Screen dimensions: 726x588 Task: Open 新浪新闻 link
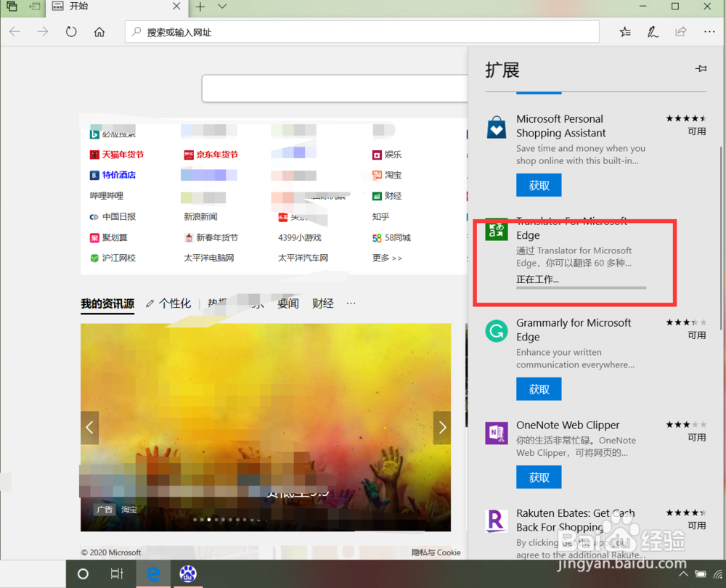(200, 216)
